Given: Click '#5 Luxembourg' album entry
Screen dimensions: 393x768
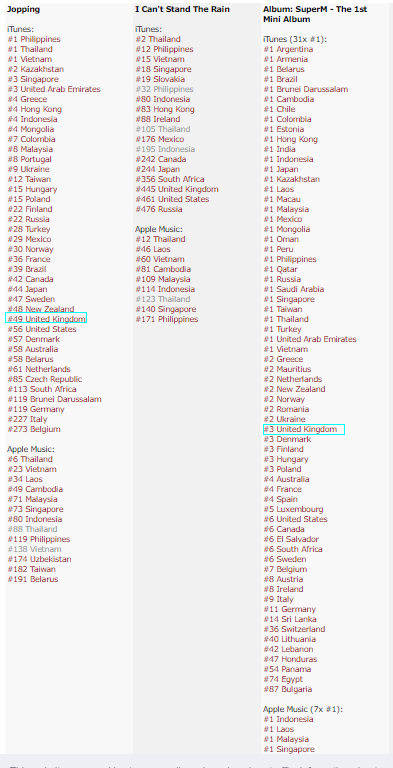Looking at the screenshot, I should pyautogui.click(x=293, y=509).
